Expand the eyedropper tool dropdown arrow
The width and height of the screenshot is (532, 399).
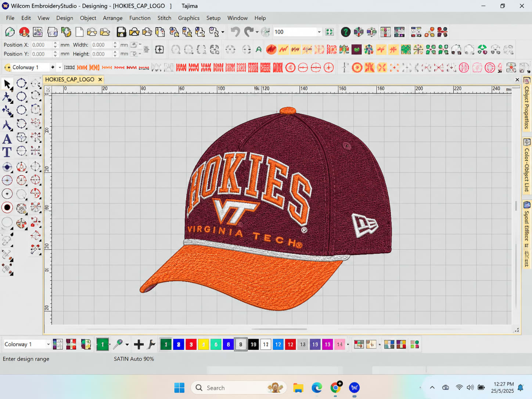click(127, 345)
